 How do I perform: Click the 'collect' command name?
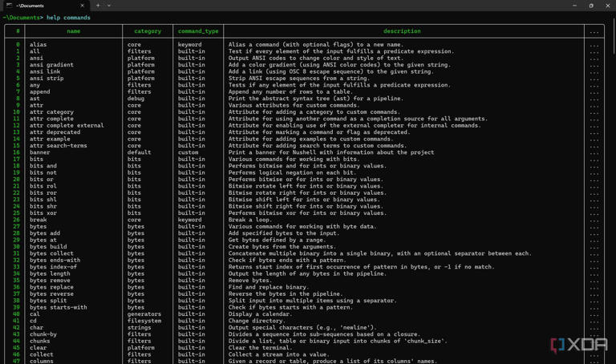click(x=41, y=354)
